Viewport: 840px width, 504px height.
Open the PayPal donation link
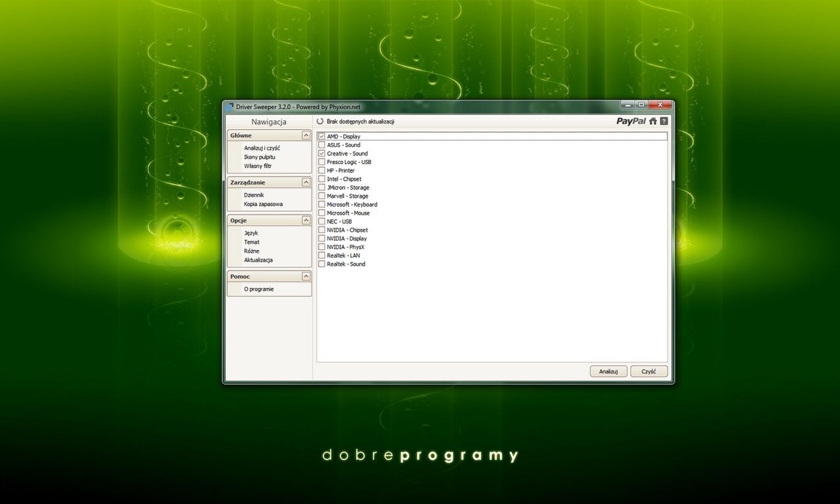coord(631,121)
